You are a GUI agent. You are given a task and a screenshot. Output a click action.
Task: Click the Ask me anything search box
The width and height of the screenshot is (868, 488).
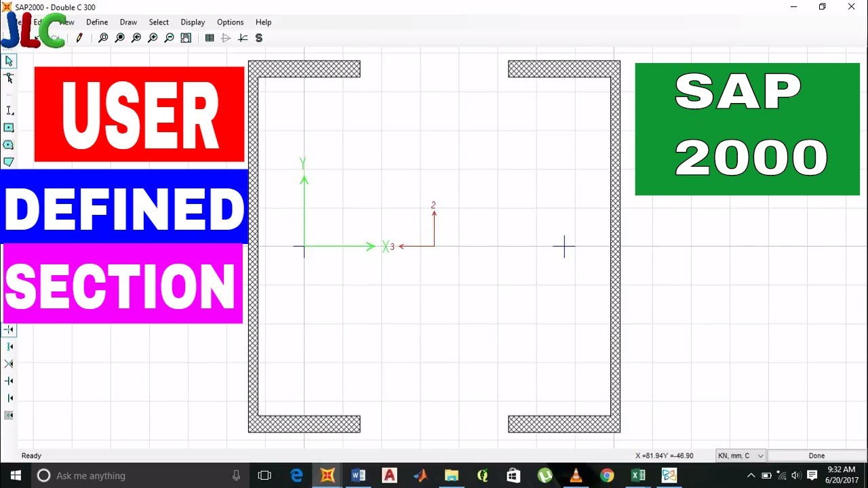pyautogui.click(x=140, y=476)
